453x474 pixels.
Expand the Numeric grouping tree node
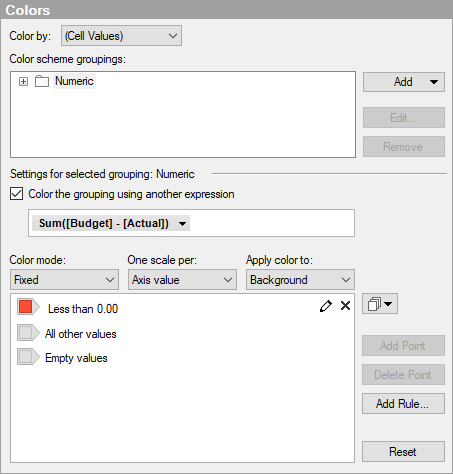23,81
